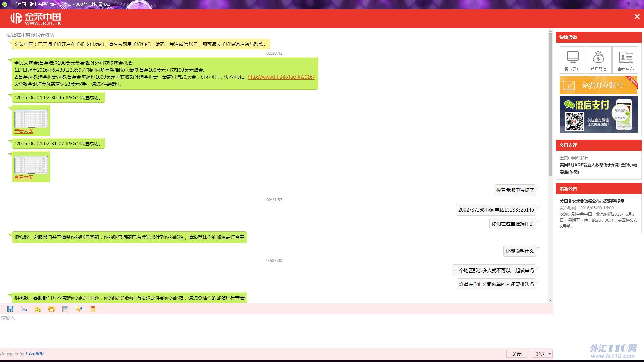The height and width of the screenshot is (362, 644).
Task: Open 会员中心 member center shortcut
Action: click(626, 60)
